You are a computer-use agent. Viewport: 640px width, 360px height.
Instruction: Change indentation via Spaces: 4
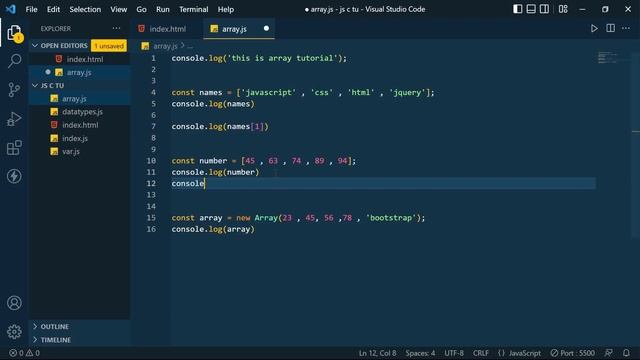pyautogui.click(x=420, y=353)
